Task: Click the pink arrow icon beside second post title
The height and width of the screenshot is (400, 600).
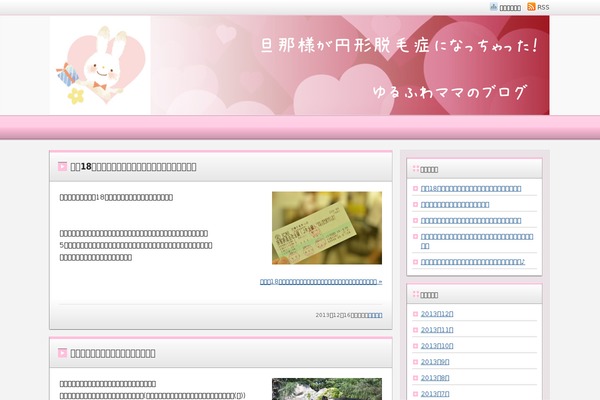Action: point(62,353)
